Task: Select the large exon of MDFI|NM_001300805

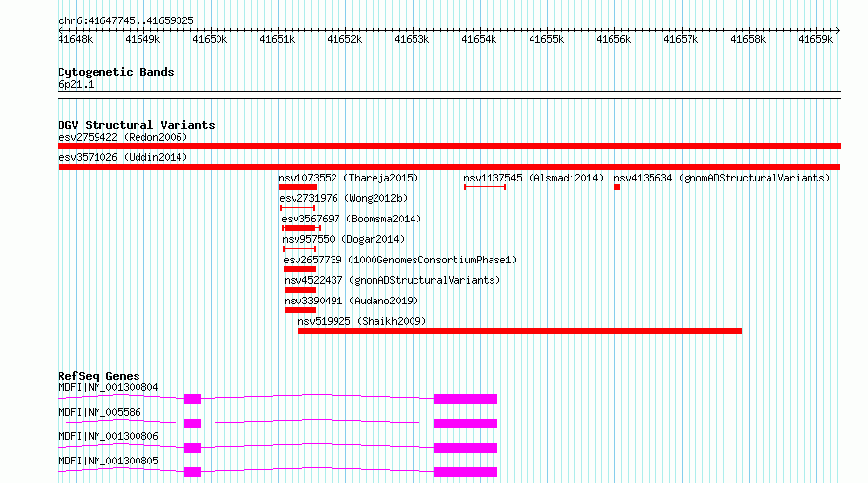Action: tap(465, 472)
